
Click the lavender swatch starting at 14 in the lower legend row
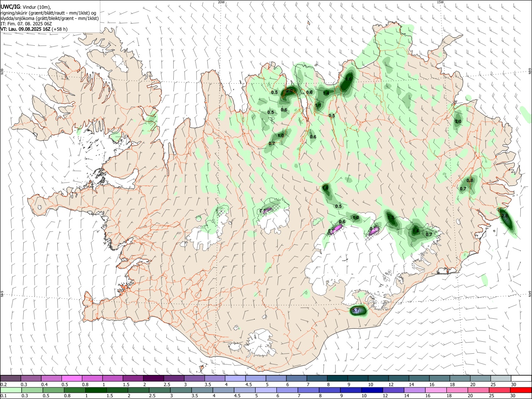click(415, 390)
